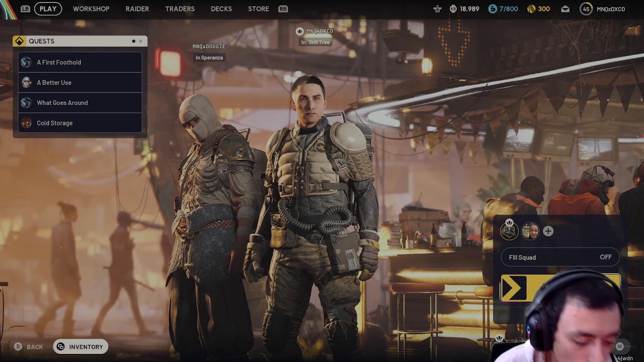Click the gold striped token icon

point(531,9)
